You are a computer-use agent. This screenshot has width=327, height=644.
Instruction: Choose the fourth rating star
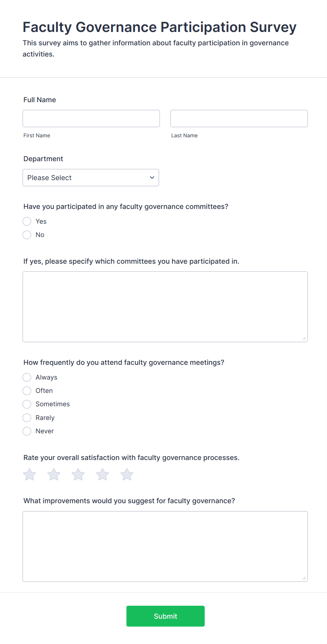102,475
